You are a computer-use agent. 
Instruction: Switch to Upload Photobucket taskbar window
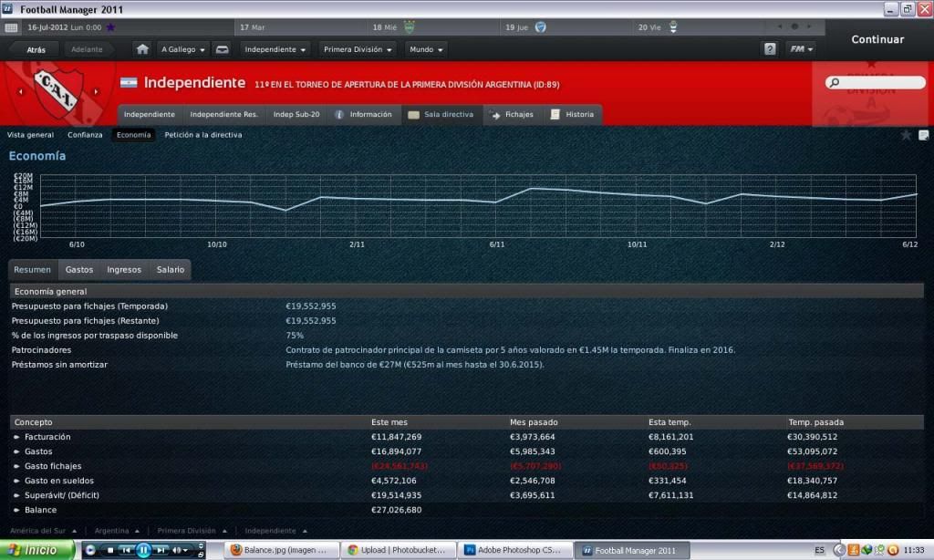tap(398, 550)
